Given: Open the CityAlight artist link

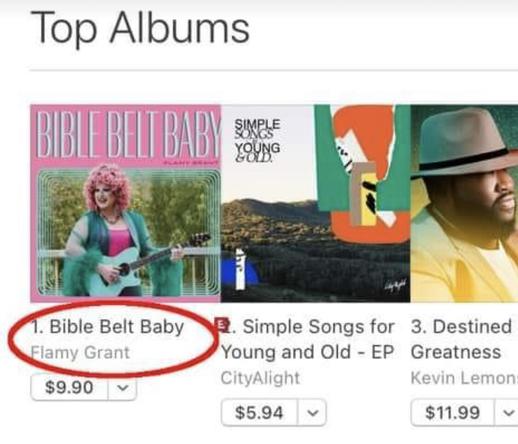Looking at the screenshot, I should (x=260, y=378).
